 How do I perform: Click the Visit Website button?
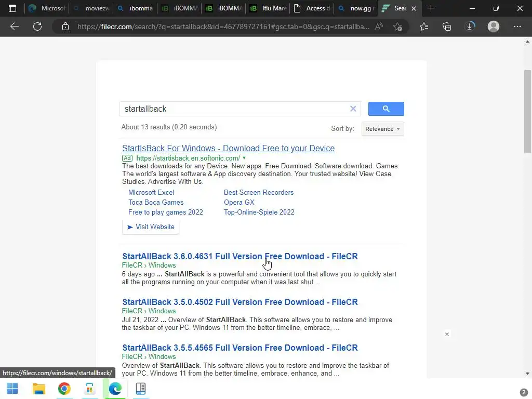(x=151, y=227)
